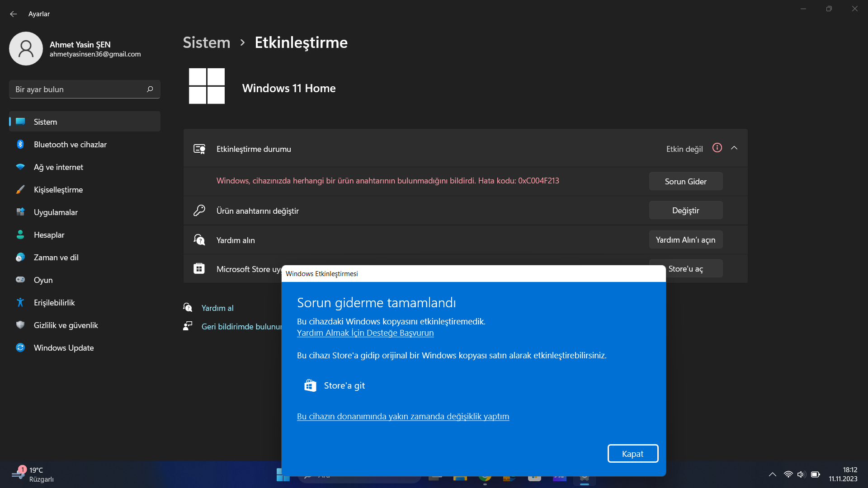This screenshot has width=868, height=488.
Task: Click the Store bag icon next to Store'a git
Action: point(310,385)
